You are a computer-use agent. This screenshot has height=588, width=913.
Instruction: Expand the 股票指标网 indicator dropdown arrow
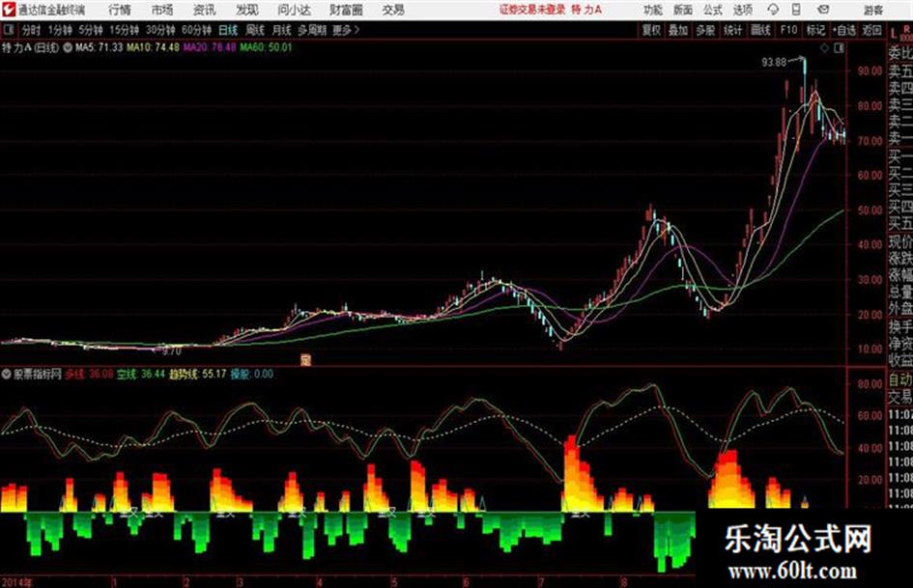[7, 374]
